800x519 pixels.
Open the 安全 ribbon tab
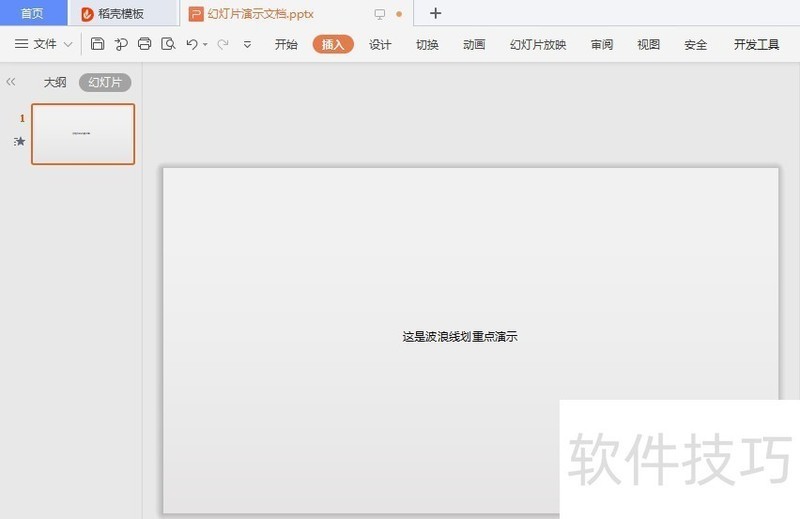coord(695,44)
